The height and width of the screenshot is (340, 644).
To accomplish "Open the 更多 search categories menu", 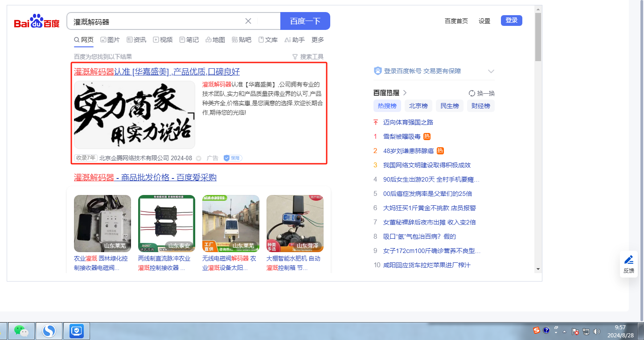I will pos(318,40).
